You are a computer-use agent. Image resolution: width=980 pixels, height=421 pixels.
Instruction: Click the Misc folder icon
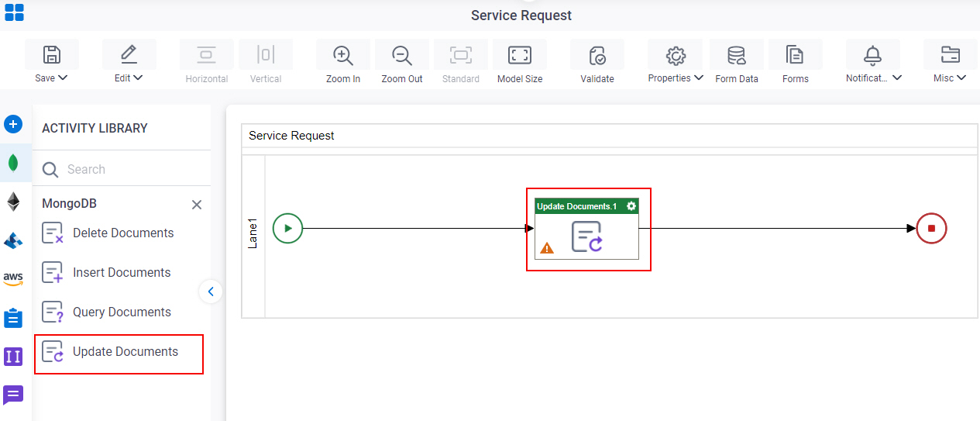pyautogui.click(x=950, y=54)
